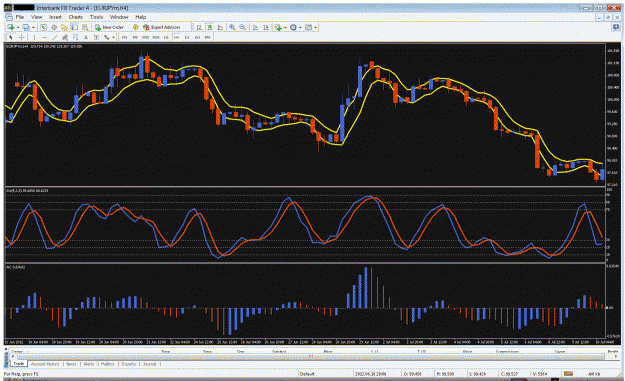Select the Crosshair tool
The width and height of the screenshot is (625, 381).
coord(22,37)
